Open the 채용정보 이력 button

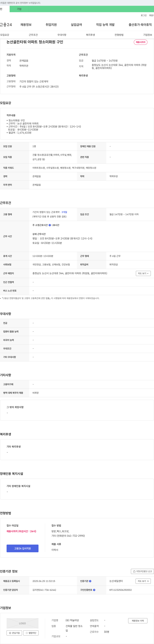(138, 620)
